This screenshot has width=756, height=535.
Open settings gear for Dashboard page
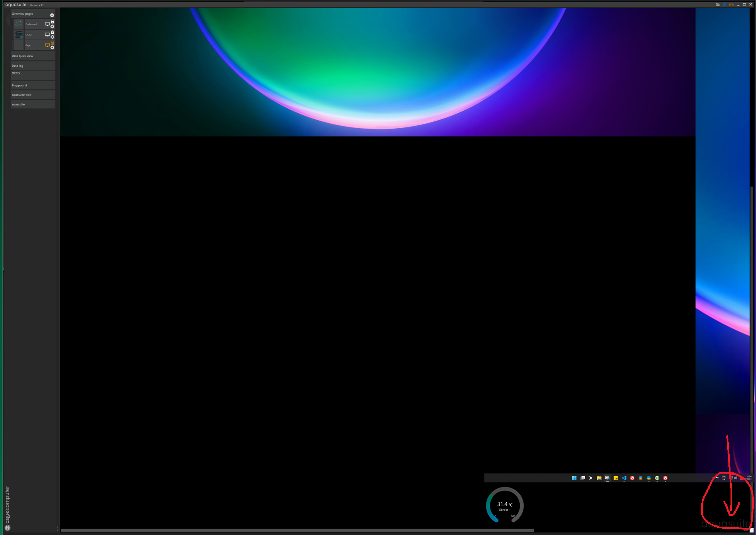(52, 27)
